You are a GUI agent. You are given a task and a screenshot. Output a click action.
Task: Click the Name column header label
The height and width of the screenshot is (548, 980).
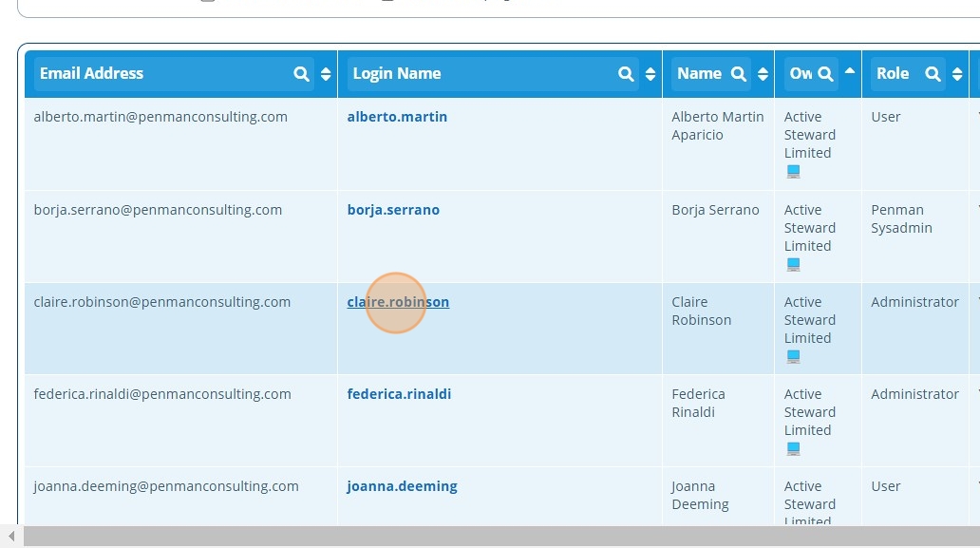click(x=699, y=74)
